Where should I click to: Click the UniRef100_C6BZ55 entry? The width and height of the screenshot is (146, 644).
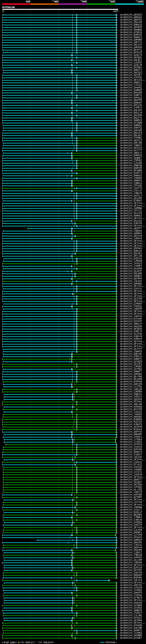[x=131, y=309]
